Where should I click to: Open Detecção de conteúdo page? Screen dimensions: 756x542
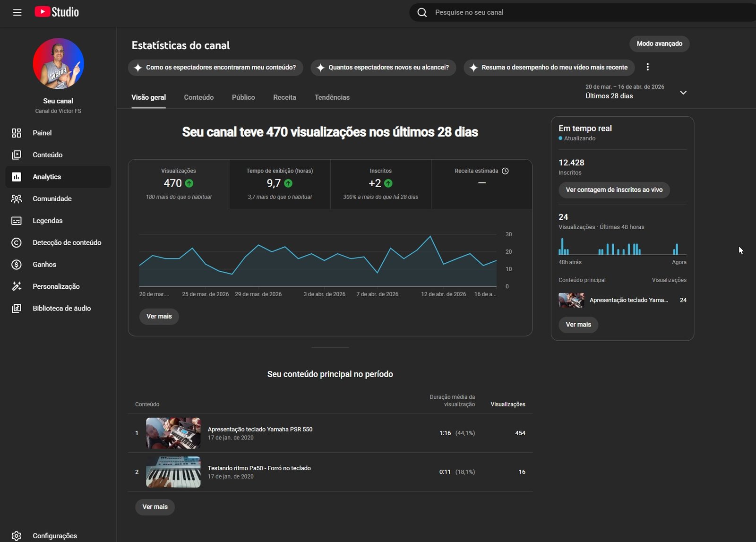click(67, 242)
